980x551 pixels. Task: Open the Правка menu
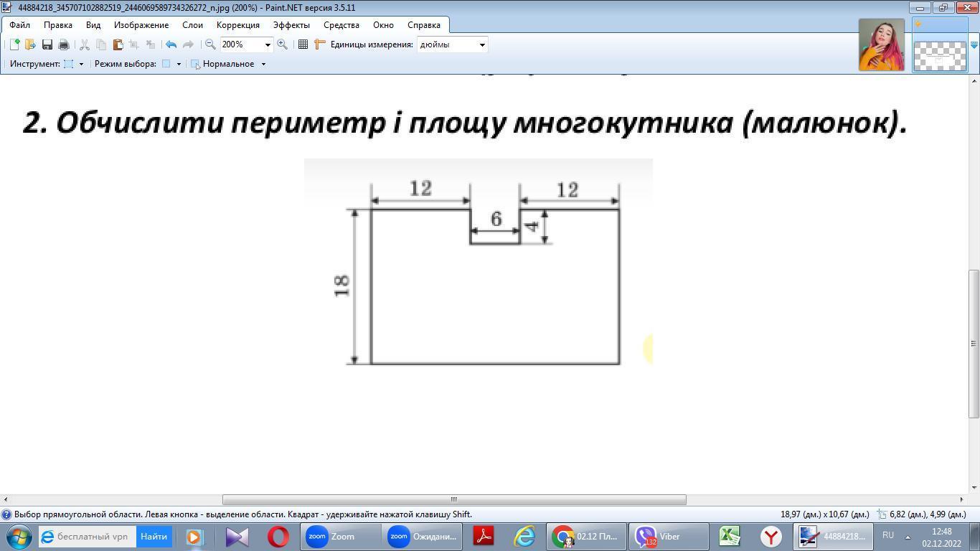pos(58,25)
